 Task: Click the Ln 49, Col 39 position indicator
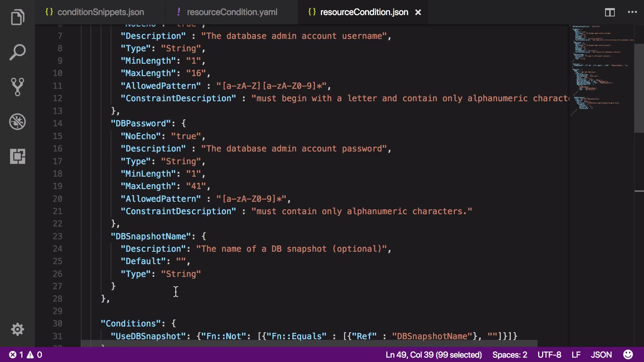click(x=433, y=355)
